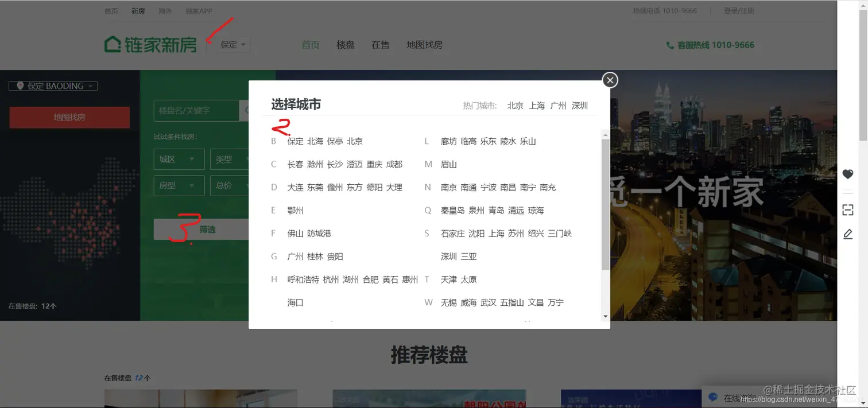Select the favorites heart icon on right sidebar
868x408 pixels.
tap(848, 174)
